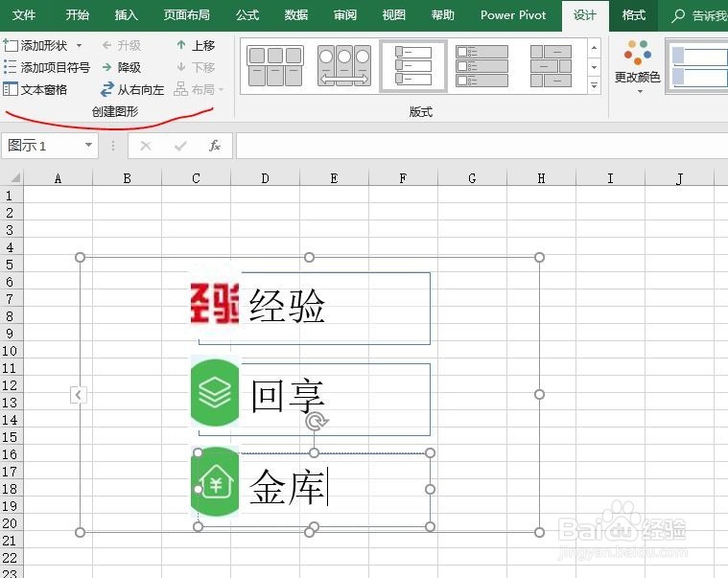Switch to the 开始 (Home) tab
Viewport: 728px width, 578px height.
77,15
